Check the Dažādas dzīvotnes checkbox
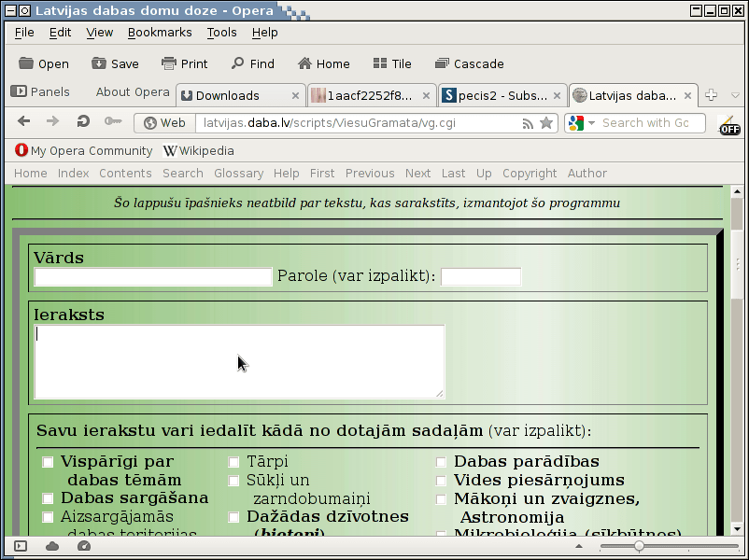This screenshot has width=749, height=560. click(x=233, y=517)
